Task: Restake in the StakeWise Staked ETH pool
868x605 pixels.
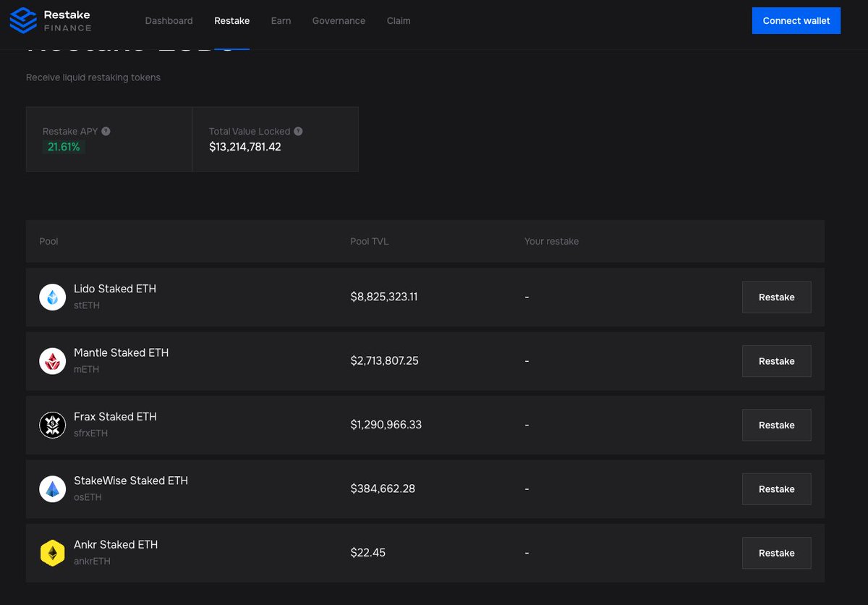Action: click(776, 489)
